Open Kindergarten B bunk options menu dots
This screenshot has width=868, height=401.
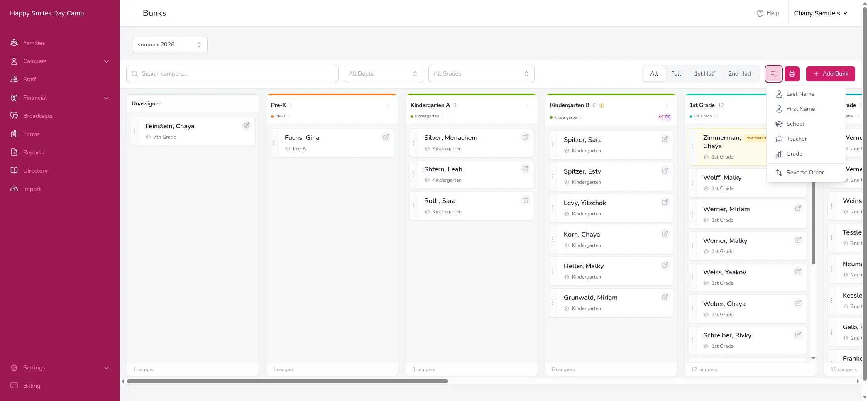click(667, 105)
